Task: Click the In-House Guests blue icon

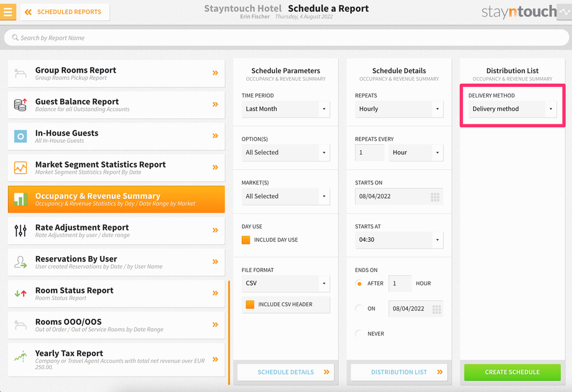Action: [x=21, y=137]
